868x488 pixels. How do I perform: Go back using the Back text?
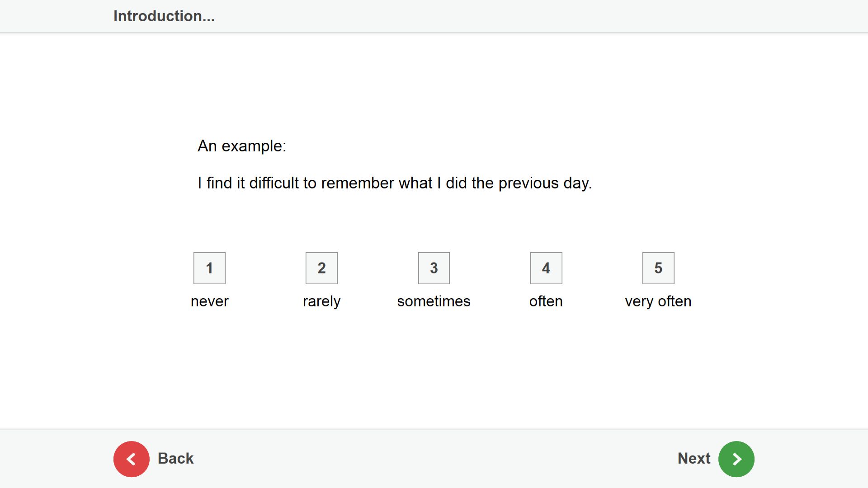pos(175,459)
